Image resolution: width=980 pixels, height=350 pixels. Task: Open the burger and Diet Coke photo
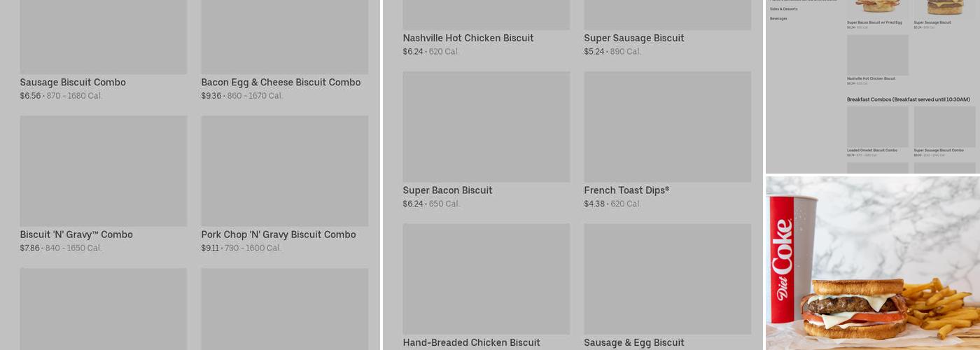pyautogui.click(x=873, y=262)
